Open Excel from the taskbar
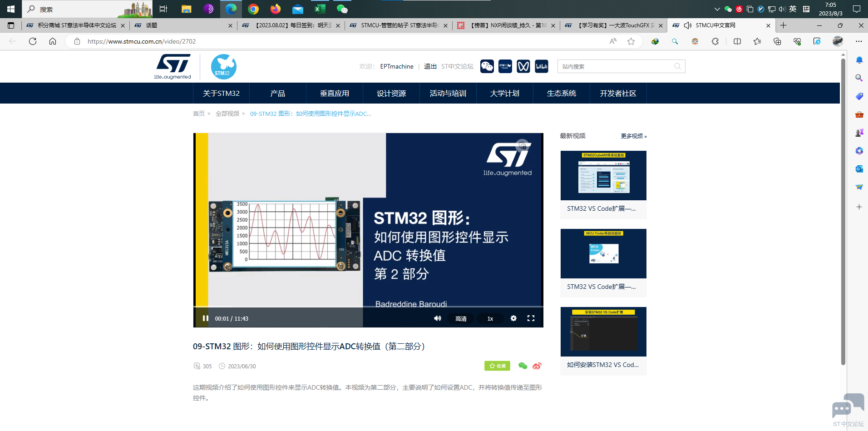 320,9
